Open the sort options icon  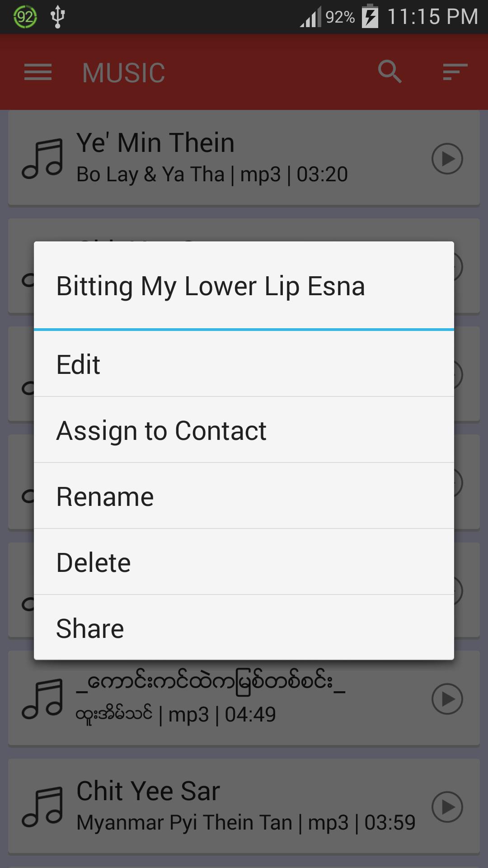tap(455, 72)
